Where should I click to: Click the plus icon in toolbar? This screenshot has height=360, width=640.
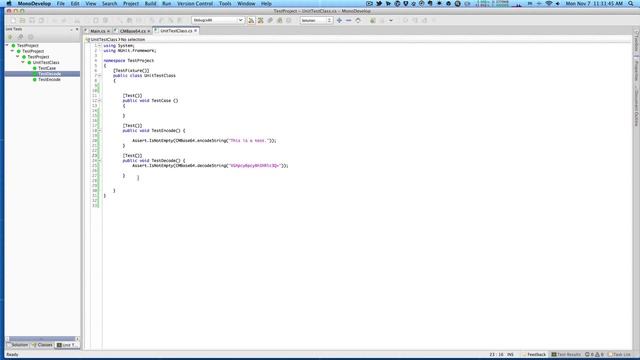(339, 20)
